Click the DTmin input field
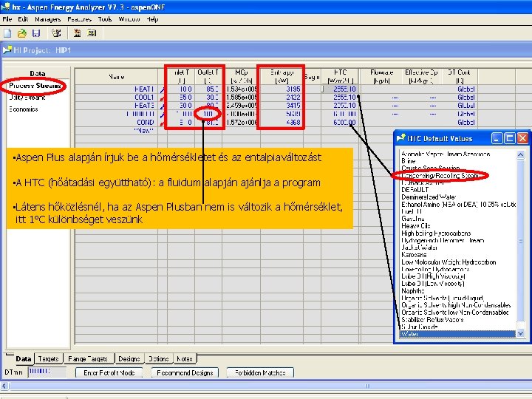532x399 pixels. (47, 372)
